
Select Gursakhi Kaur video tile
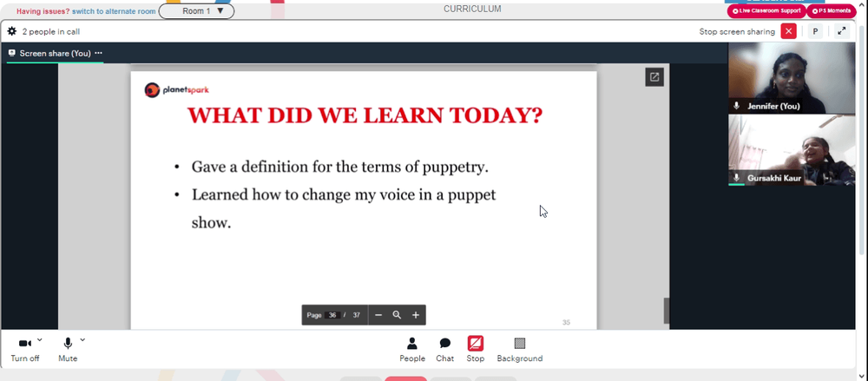(792, 150)
